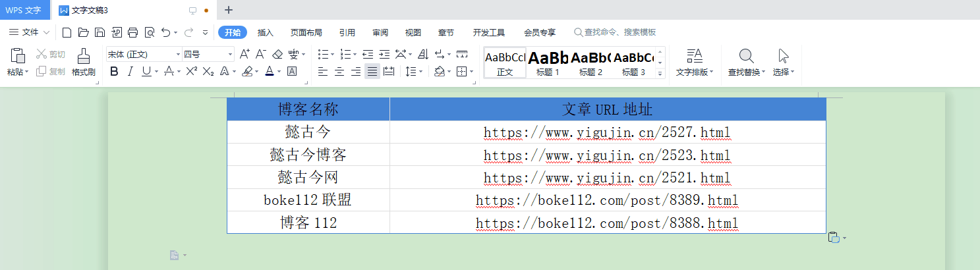Click the Cut (剪切) scissors button
The width and height of the screenshot is (980, 270).
[51, 54]
